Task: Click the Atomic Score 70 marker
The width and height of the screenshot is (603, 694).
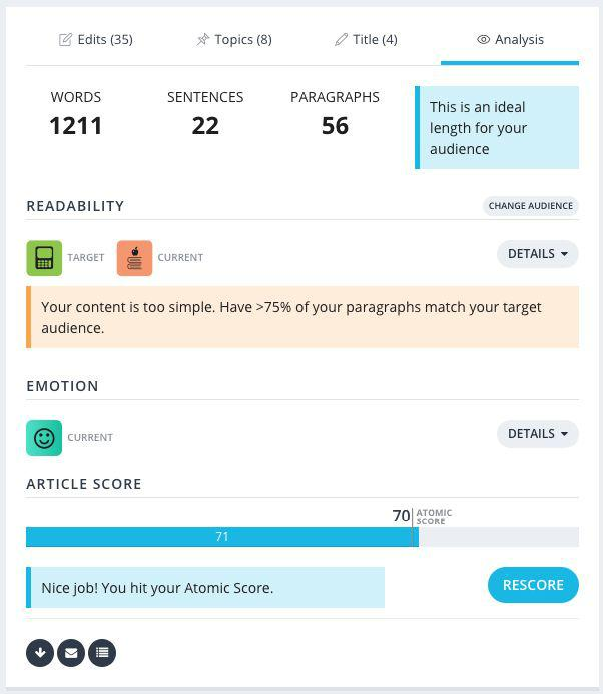Action: tap(402, 516)
